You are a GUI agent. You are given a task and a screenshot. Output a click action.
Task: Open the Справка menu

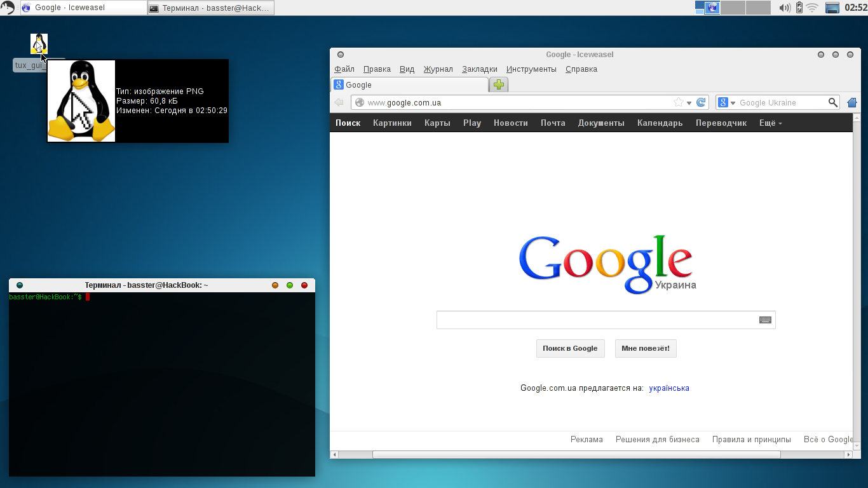click(581, 69)
